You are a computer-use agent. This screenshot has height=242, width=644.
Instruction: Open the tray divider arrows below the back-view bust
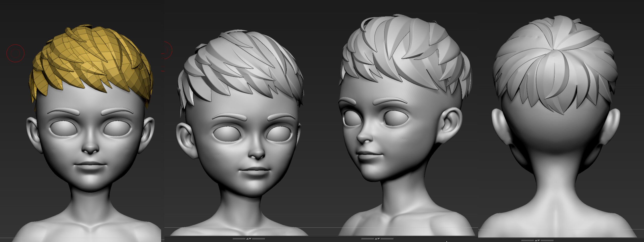pyautogui.click(x=537, y=240)
